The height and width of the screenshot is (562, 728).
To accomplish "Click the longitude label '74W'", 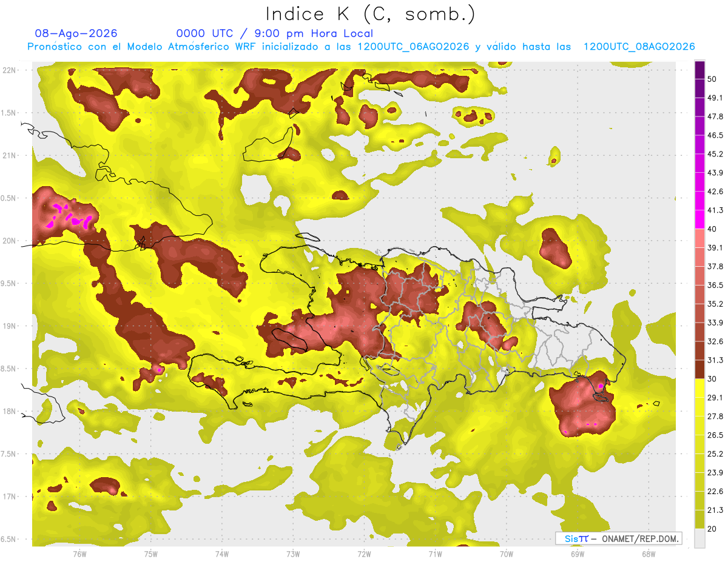I will [x=222, y=554].
